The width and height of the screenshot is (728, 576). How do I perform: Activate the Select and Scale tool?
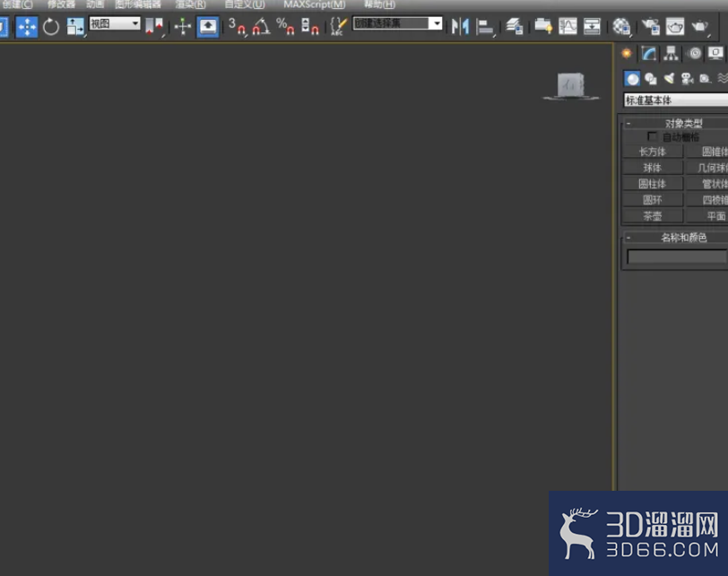pos(74,27)
